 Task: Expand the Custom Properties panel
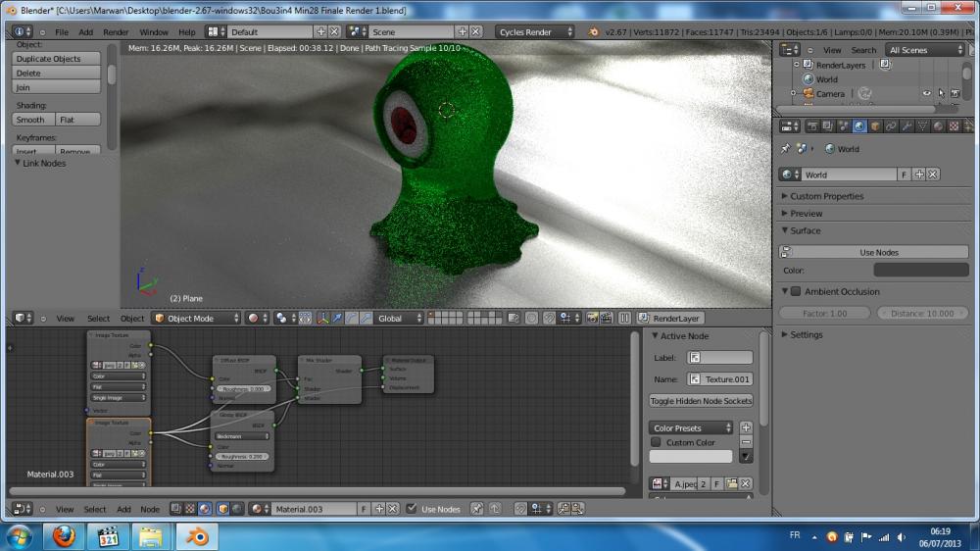click(x=826, y=196)
